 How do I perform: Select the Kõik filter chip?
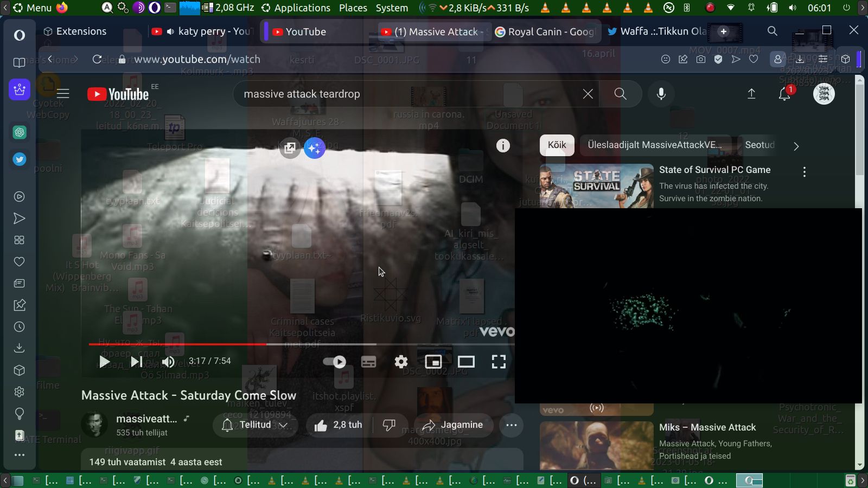click(x=557, y=145)
